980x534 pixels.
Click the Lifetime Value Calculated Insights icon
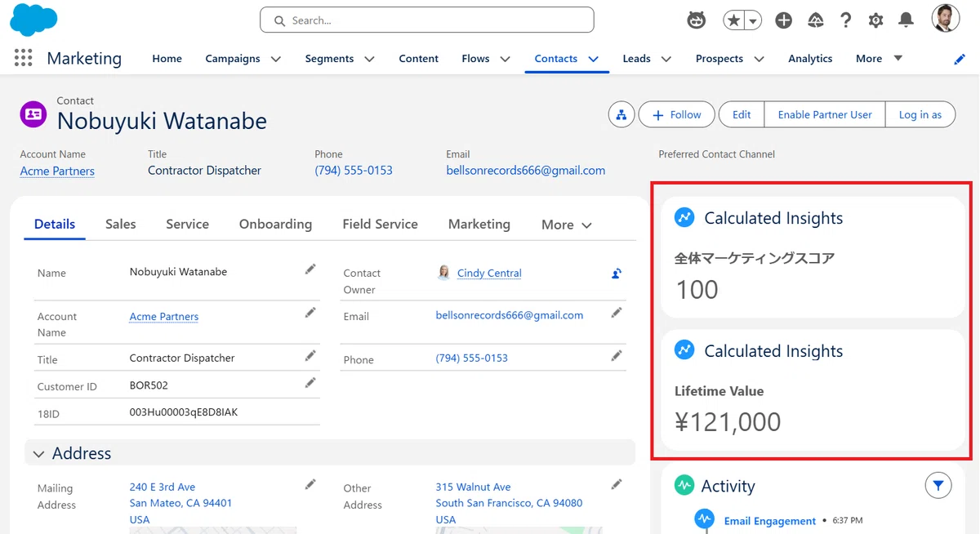coord(684,350)
